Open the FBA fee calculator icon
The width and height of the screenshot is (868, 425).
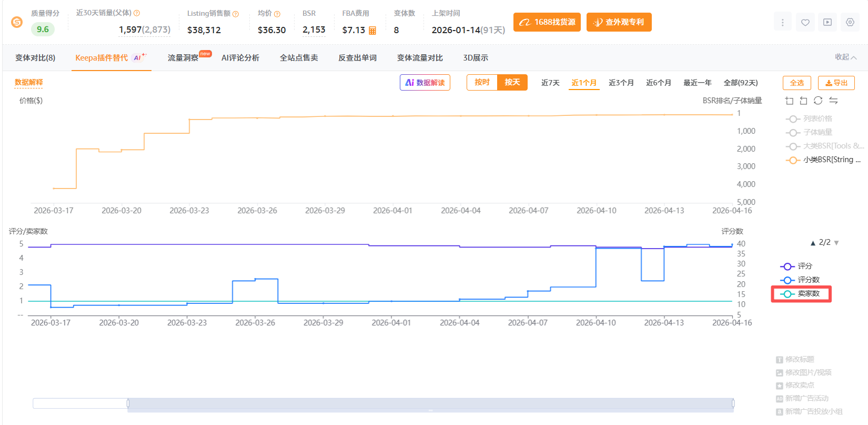pyautogui.click(x=372, y=31)
